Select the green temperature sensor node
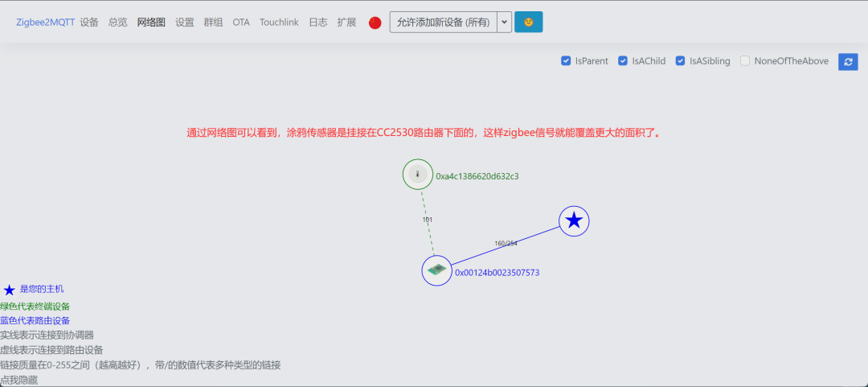 [418, 174]
